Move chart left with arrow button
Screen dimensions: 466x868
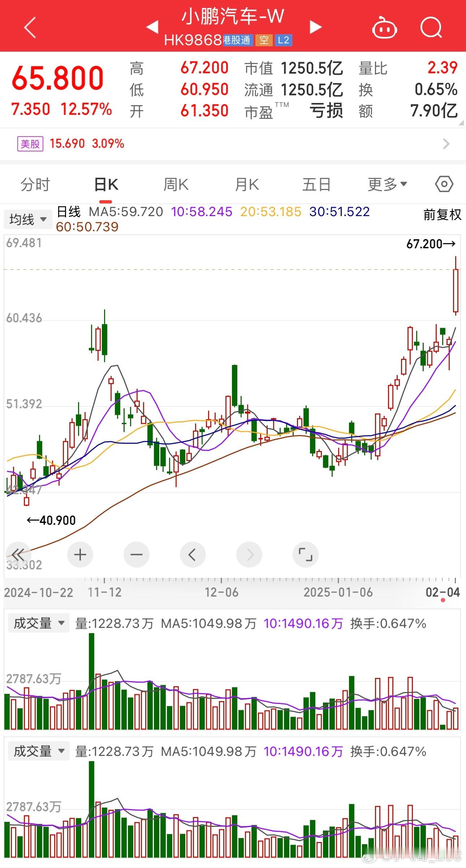pyautogui.click(x=193, y=554)
